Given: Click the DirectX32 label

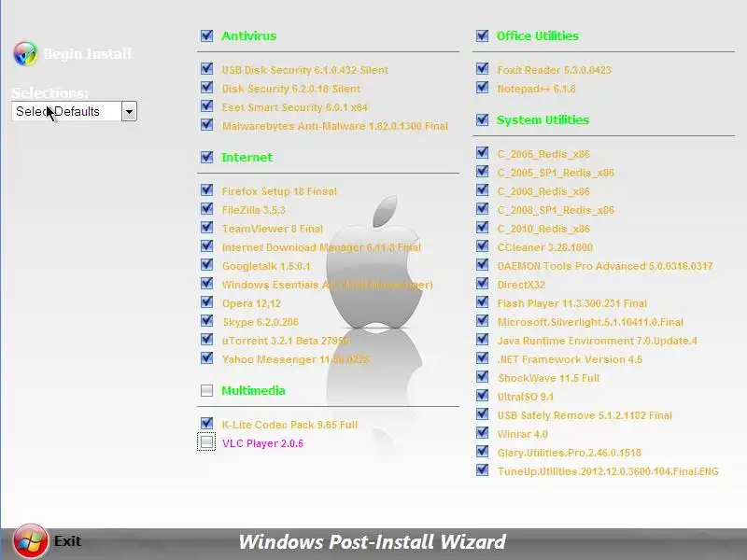Looking at the screenshot, I should click(521, 285).
